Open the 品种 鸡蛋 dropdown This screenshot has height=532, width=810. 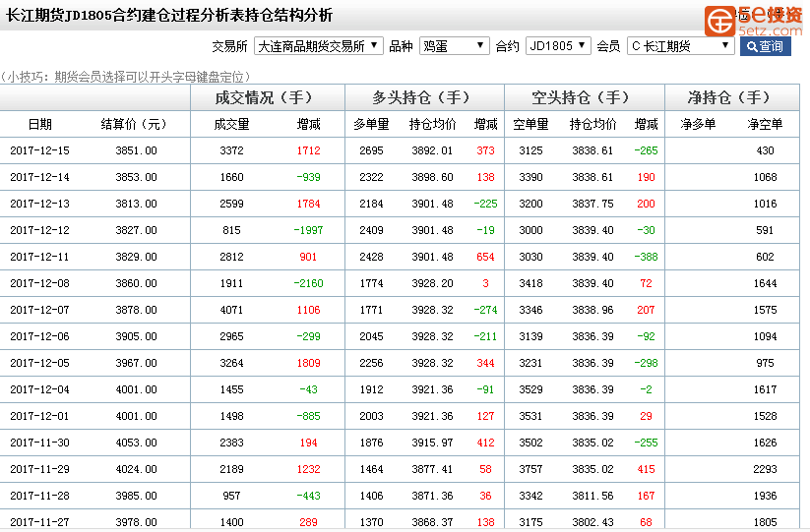pyautogui.click(x=454, y=46)
